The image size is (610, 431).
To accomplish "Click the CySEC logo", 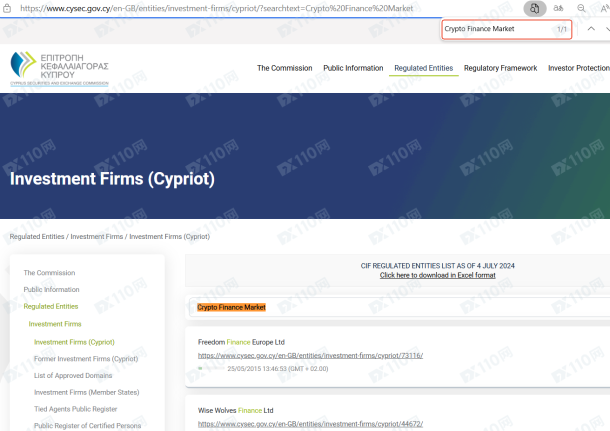I will pos(58,70).
